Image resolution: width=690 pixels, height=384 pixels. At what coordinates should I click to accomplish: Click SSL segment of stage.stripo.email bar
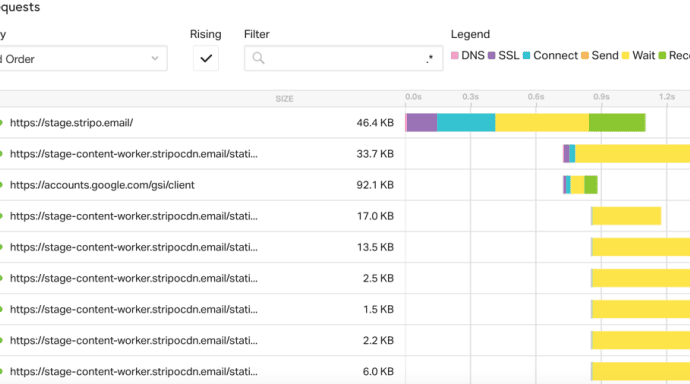[x=422, y=123]
